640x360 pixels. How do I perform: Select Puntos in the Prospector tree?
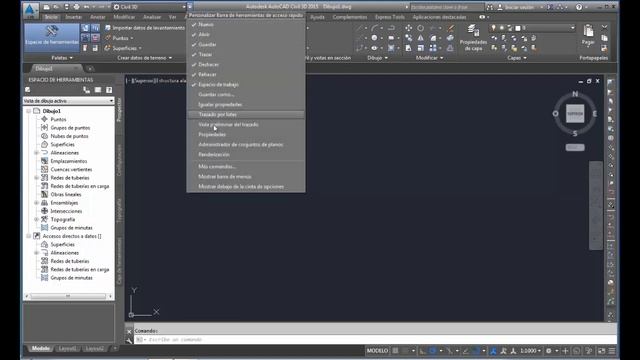tap(58, 119)
